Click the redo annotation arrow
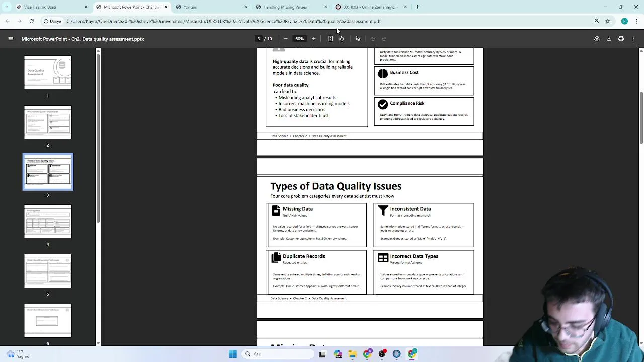Screen dimensions: 644x362 click(384, 39)
